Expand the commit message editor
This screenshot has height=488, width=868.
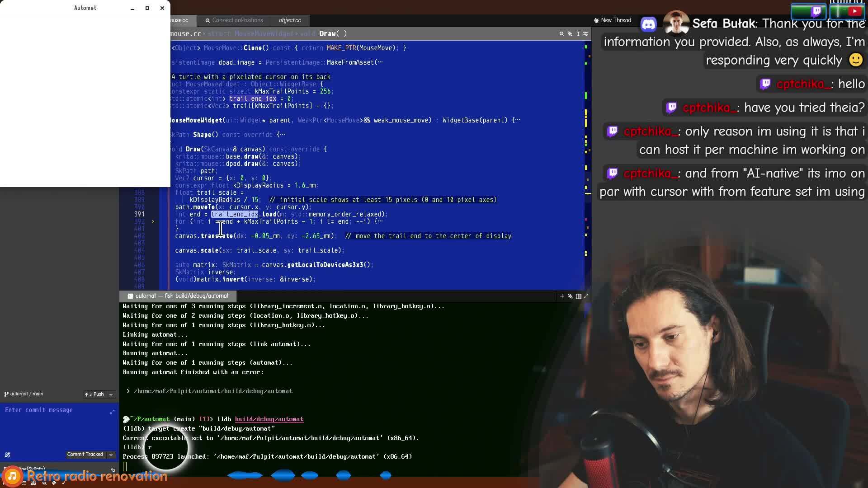(112, 412)
